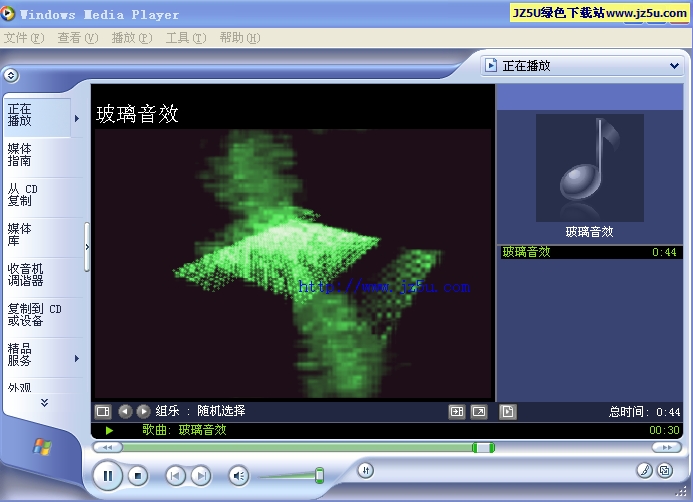Image resolution: width=693 pixels, height=502 pixels.
Task: Click the elapsed time 00:30 display
Action: pyautogui.click(x=664, y=430)
